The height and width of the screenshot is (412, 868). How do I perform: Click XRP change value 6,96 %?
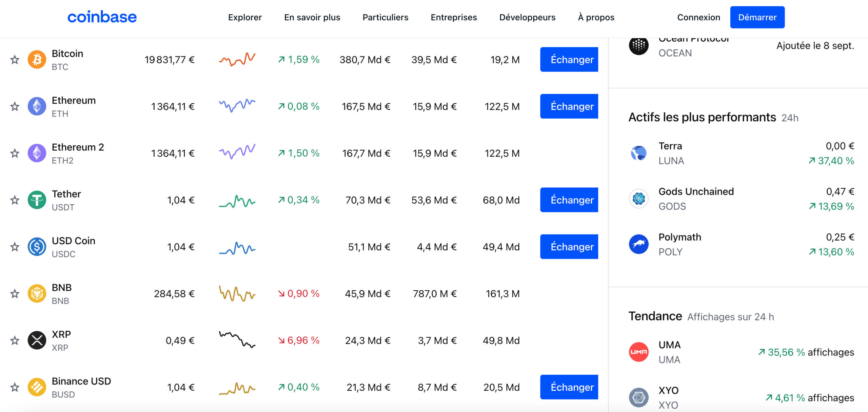tap(299, 340)
